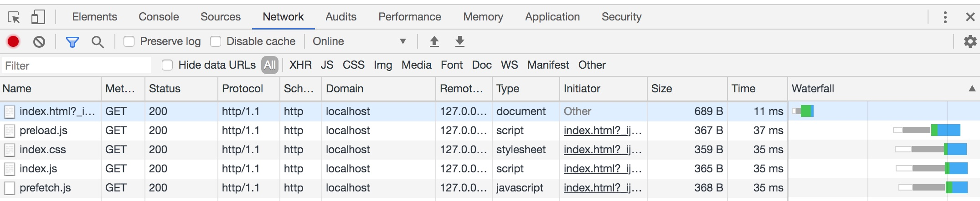Click the inspect element picker icon
This screenshot has width=980, height=201.
tap(14, 17)
